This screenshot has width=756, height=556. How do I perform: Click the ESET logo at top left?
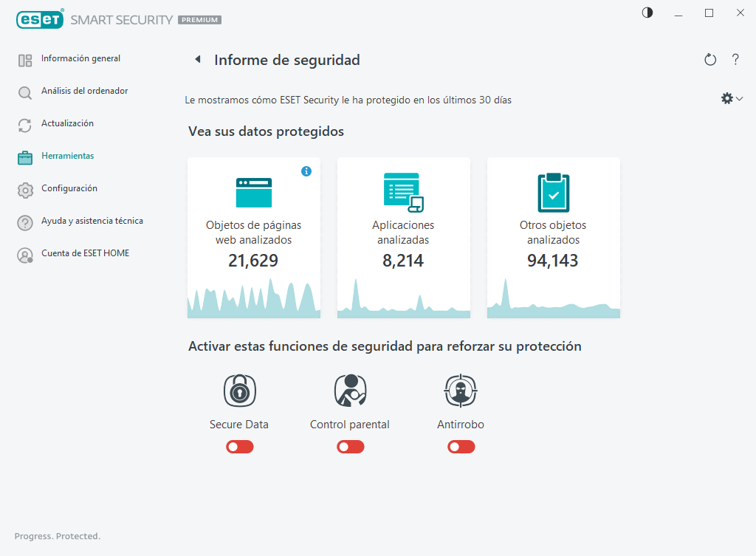point(40,19)
